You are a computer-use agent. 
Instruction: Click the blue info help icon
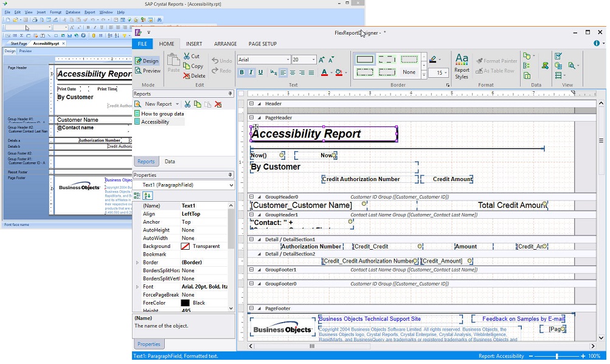coord(597,44)
